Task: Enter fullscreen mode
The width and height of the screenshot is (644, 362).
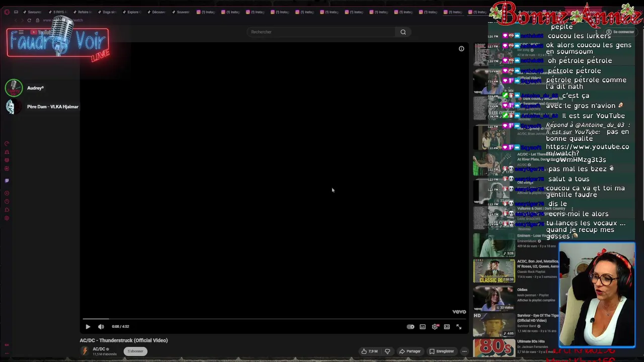Action: pos(459,327)
